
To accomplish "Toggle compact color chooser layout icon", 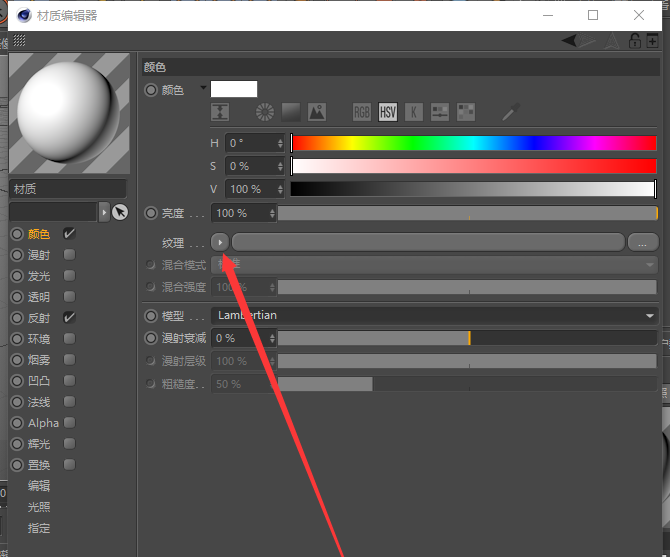I will 220,112.
